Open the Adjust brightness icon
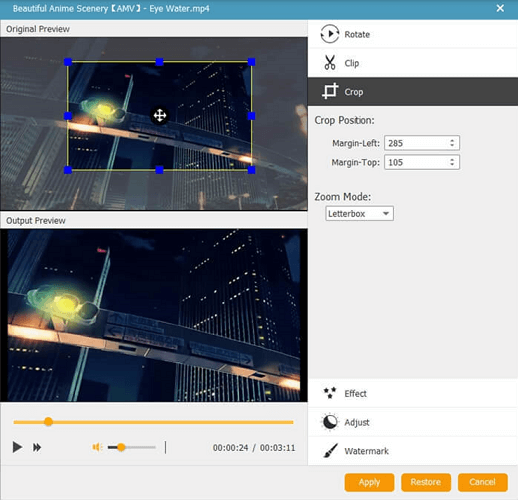Viewport: 518px width, 500px height. 330,422
